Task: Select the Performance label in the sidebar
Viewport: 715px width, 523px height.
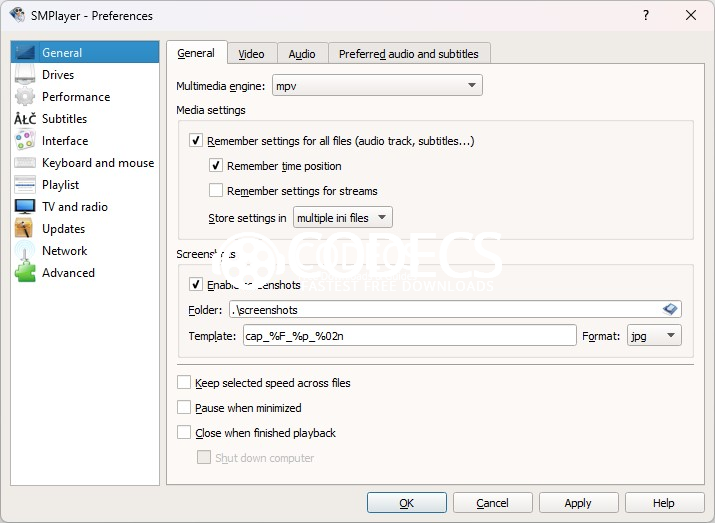Action: pyautogui.click(x=76, y=96)
